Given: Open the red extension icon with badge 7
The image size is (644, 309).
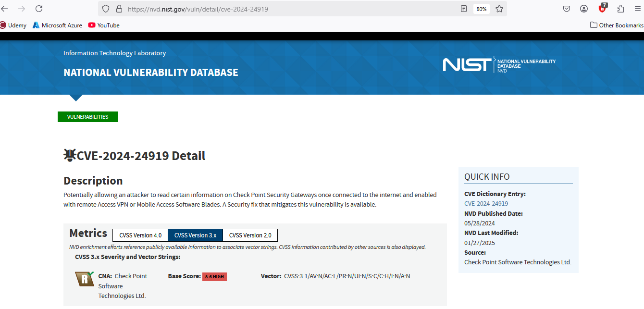Looking at the screenshot, I should (603, 8).
